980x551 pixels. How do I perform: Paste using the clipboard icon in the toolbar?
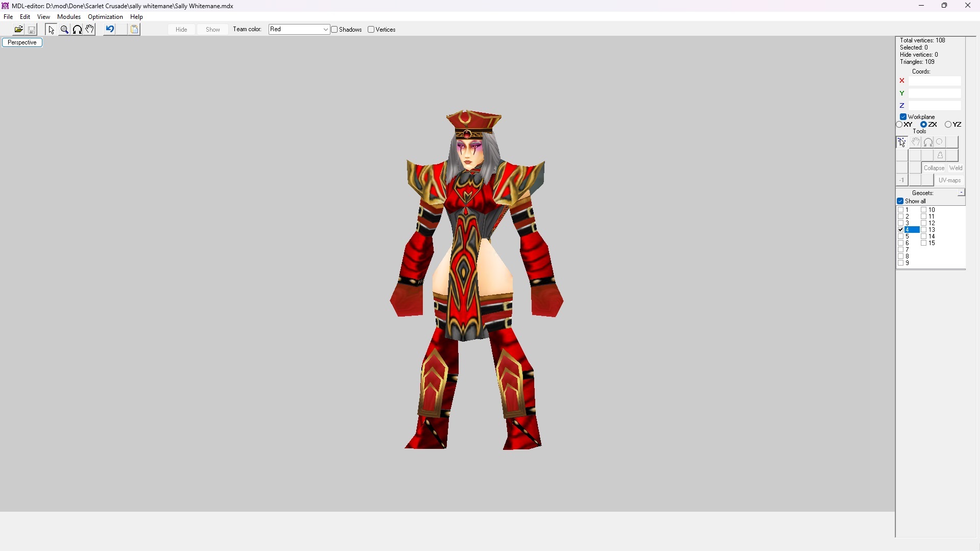coord(135,30)
